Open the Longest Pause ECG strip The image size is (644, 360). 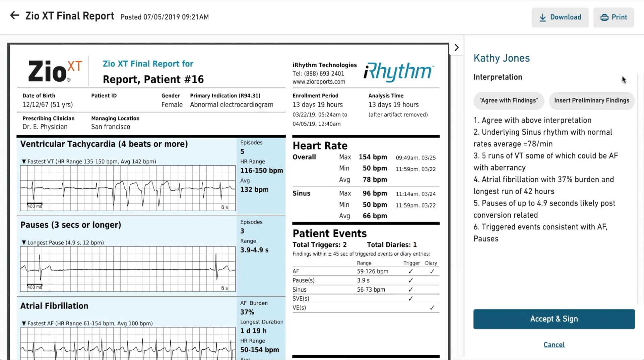tap(128, 269)
